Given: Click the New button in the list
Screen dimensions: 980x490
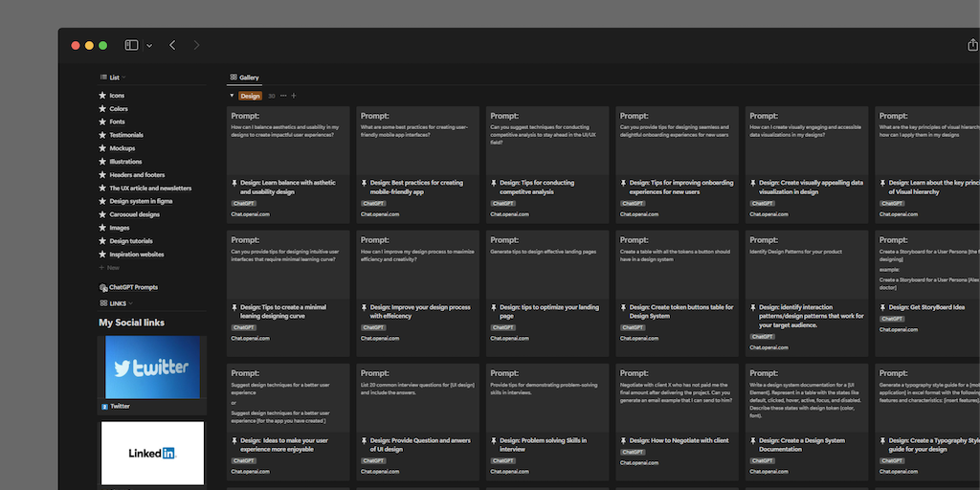Looking at the screenshot, I should [113, 268].
